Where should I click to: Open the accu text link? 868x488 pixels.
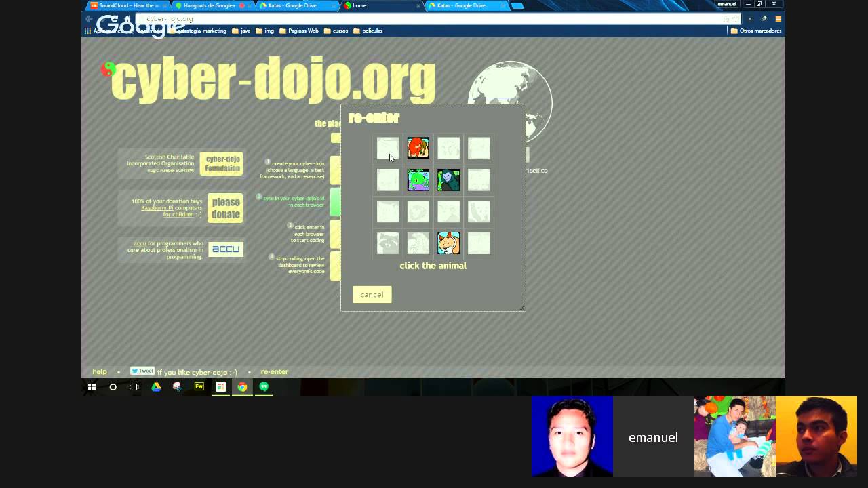(140, 243)
